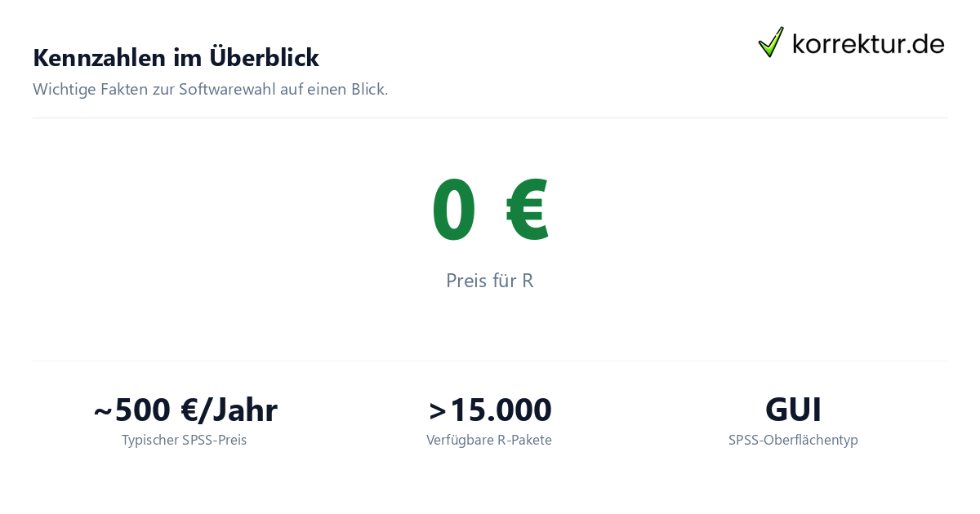
Task: Select the SPSS-Oberflächentyp caption
Action: (793, 440)
